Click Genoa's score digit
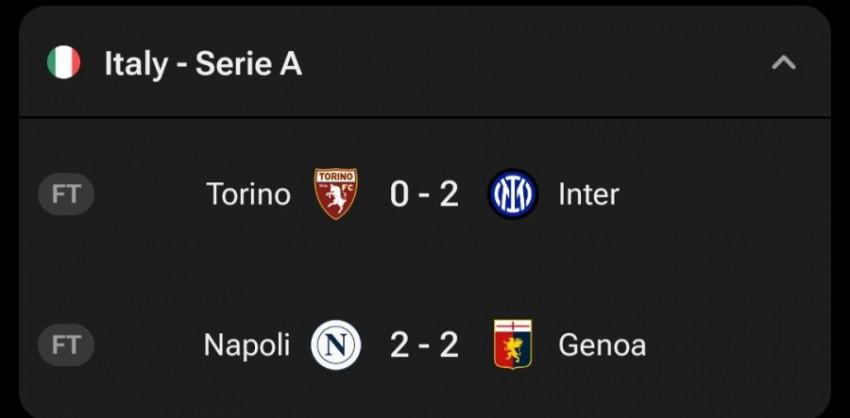850x418 pixels. coord(449,345)
